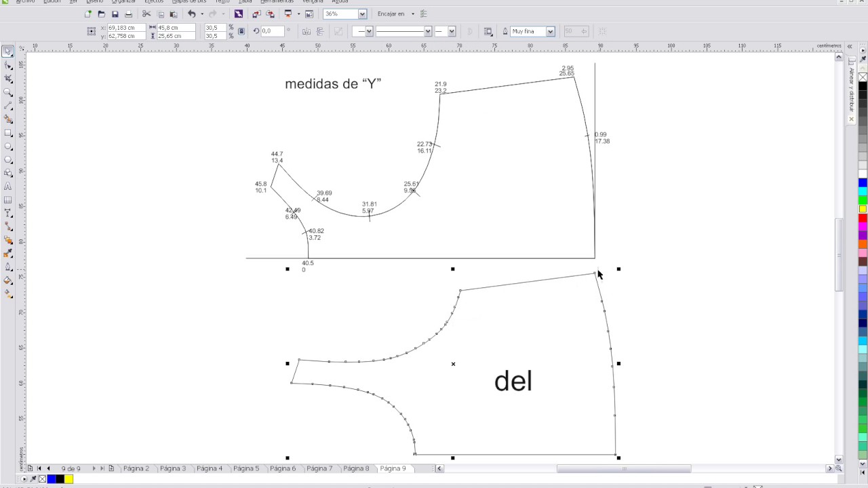
Task: Select the Zoom magnifier tool
Action: point(8,92)
